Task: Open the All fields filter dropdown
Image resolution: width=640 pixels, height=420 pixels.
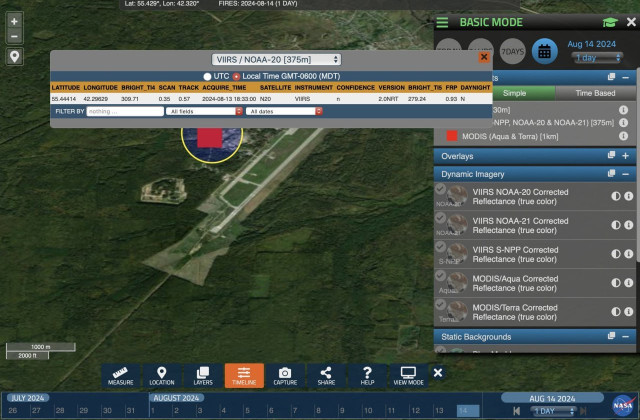Action: click(x=201, y=111)
